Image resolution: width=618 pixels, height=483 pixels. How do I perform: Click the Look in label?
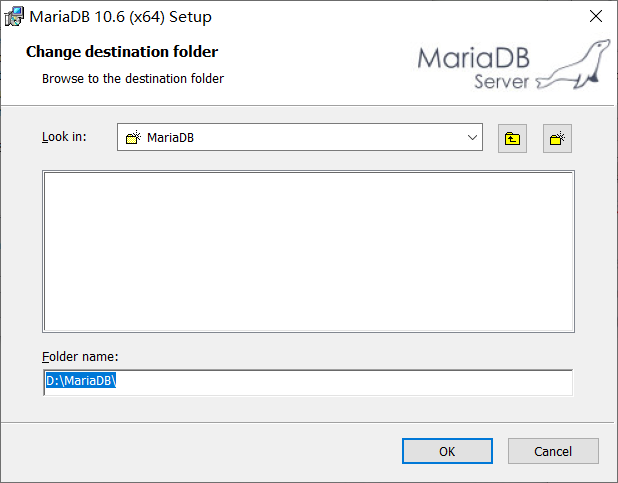point(64,137)
